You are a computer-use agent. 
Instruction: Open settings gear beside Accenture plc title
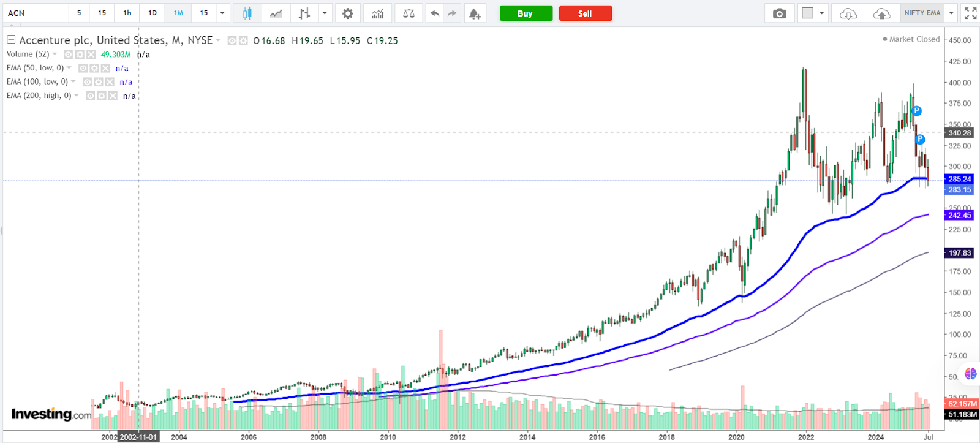pos(243,40)
